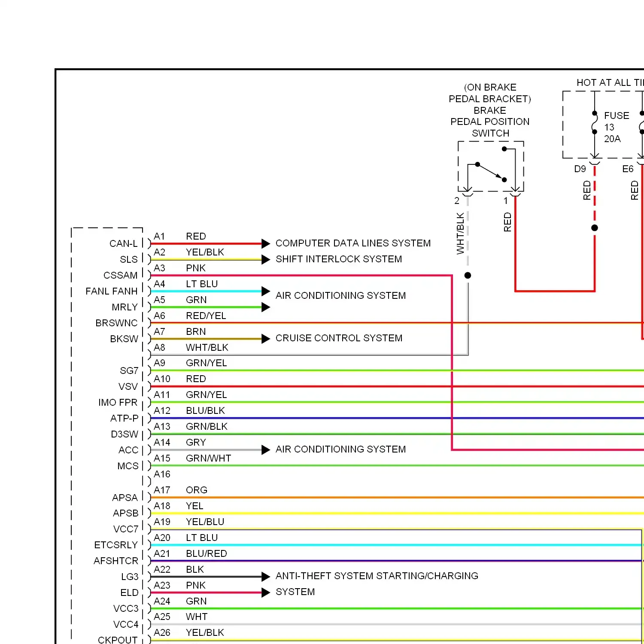Click the IMO FPR signal name
The image size is (644, 644).
coord(118,403)
